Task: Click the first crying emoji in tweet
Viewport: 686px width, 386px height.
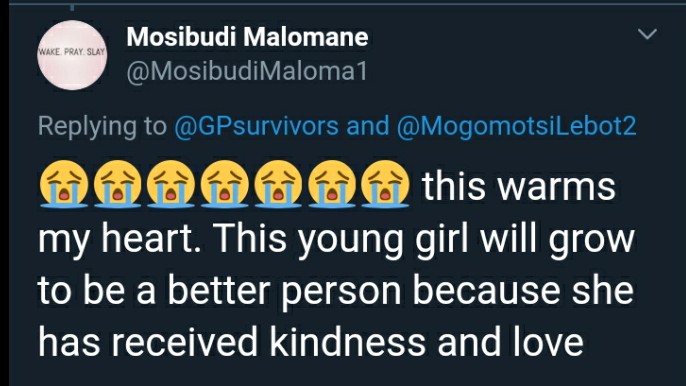Action: tap(64, 184)
